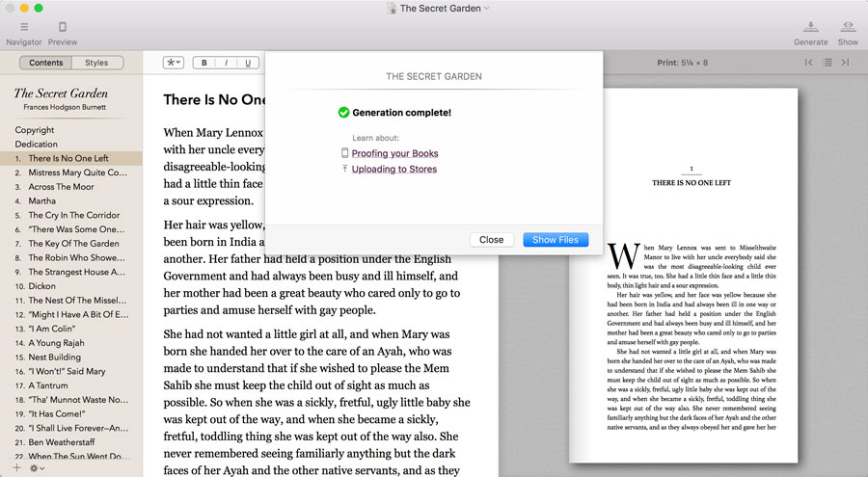
Task: Select chapter Across The Moor
Action: 70,187
